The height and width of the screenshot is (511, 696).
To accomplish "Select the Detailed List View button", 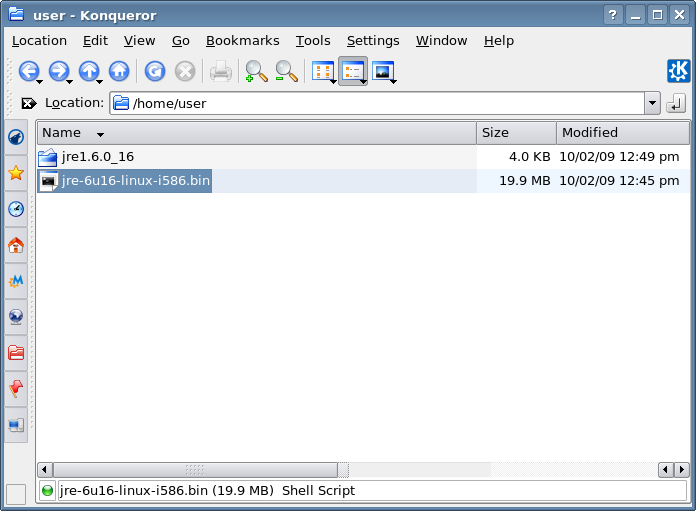I will coord(353,71).
